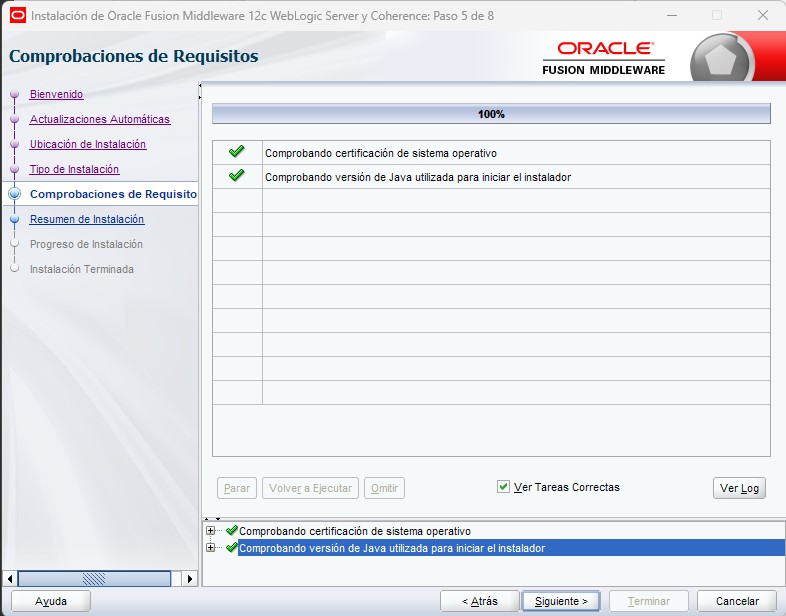Screen dimensions: 786x616
Task: Click the Tipo de Instalación step bullet
Action: [15, 169]
